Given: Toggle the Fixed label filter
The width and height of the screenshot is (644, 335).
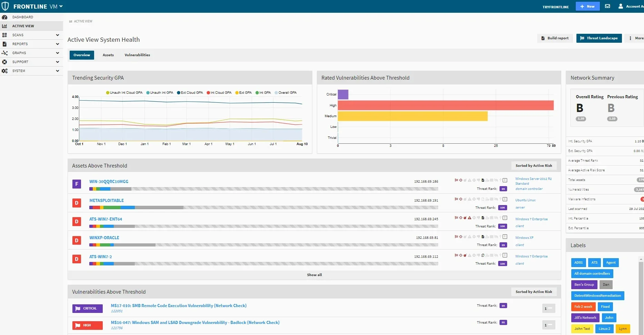Looking at the screenshot, I should [605, 306].
